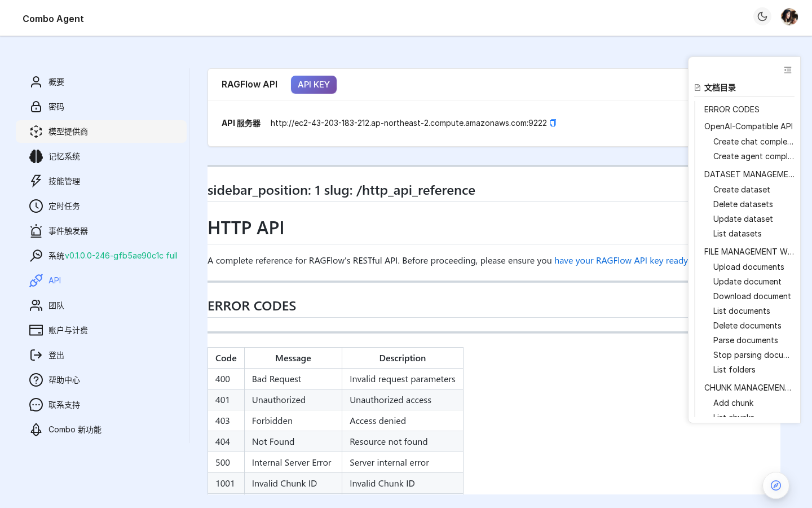Image resolution: width=812 pixels, height=508 pixels.
Task: Click the API KEY button
Action: pyautogui.click(x=314, y=85)
